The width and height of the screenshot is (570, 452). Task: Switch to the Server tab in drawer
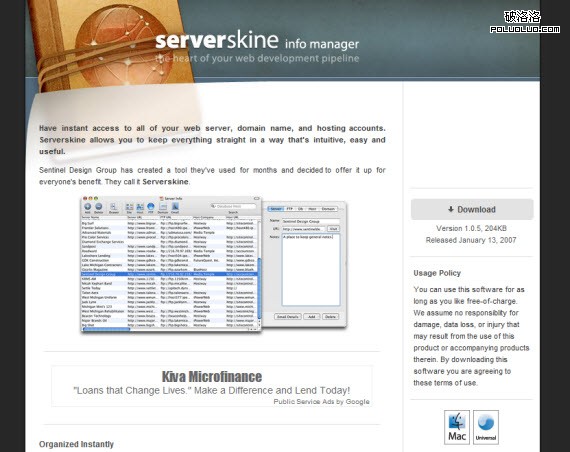click(x=276, y=209)
